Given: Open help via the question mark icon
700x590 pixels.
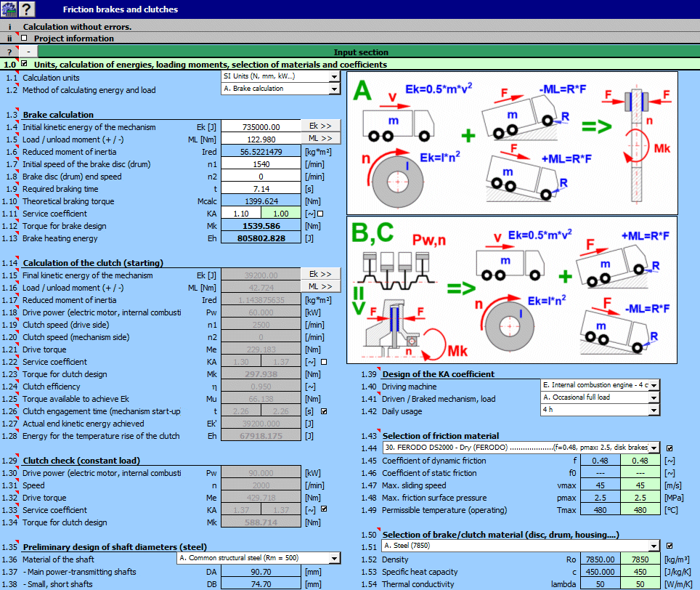Looking at the screenshot, I should click(x=26, y=9).
